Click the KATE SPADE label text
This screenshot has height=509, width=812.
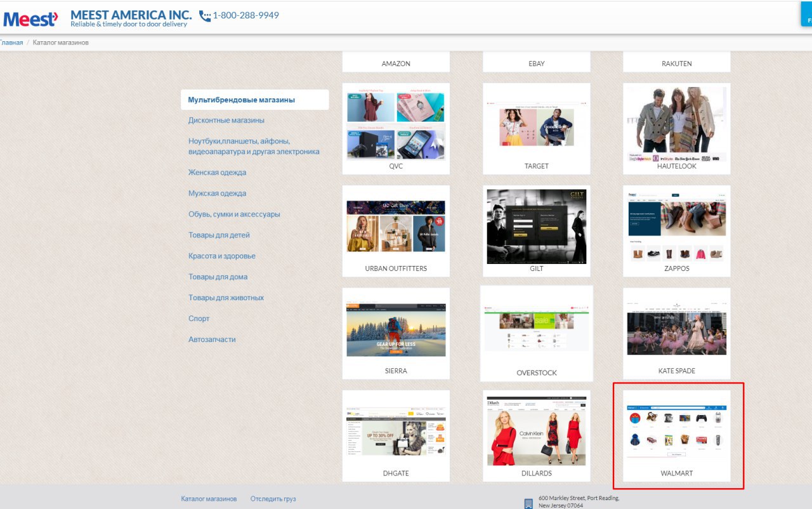point(677,371)
